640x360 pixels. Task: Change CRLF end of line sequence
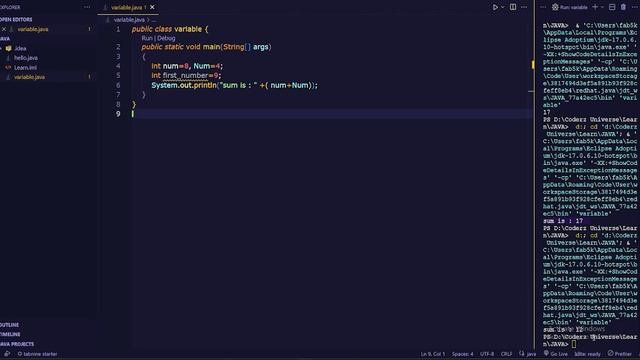tap(506, 354)
